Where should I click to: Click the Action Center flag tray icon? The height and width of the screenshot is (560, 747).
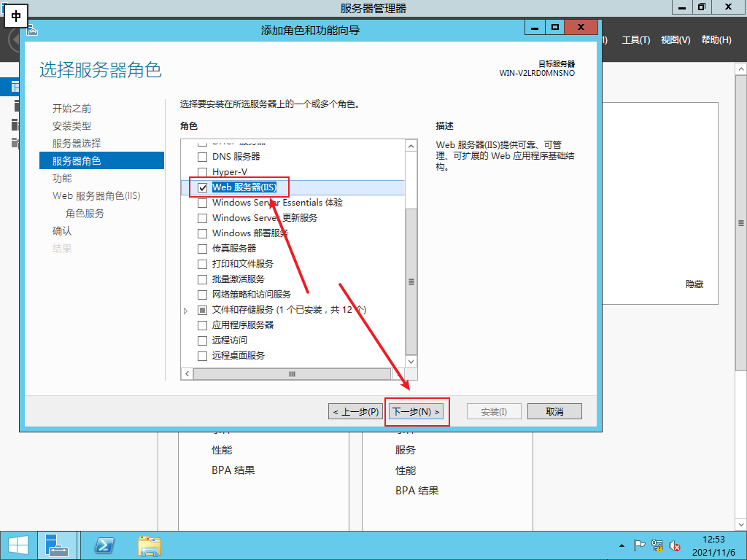(639, 545)
